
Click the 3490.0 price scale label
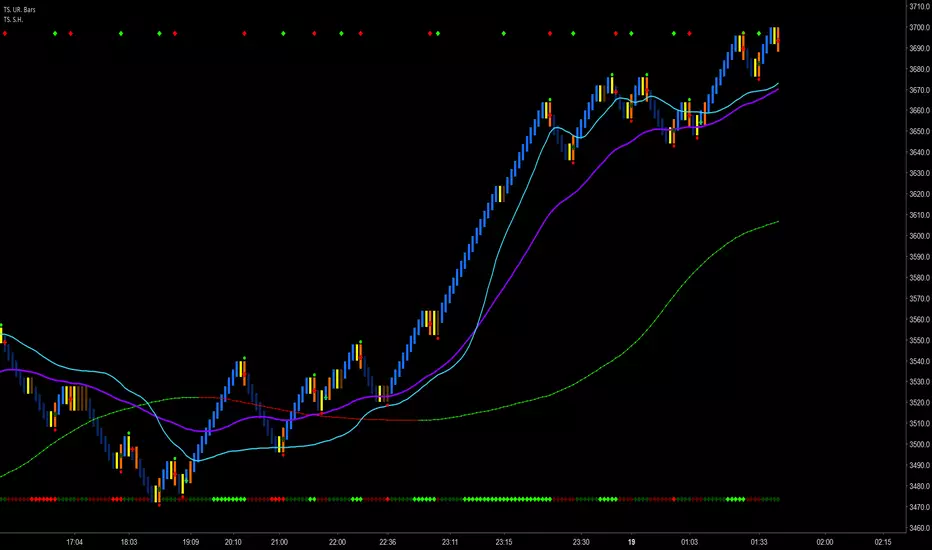pyautogui.click(x=920, y=465)
